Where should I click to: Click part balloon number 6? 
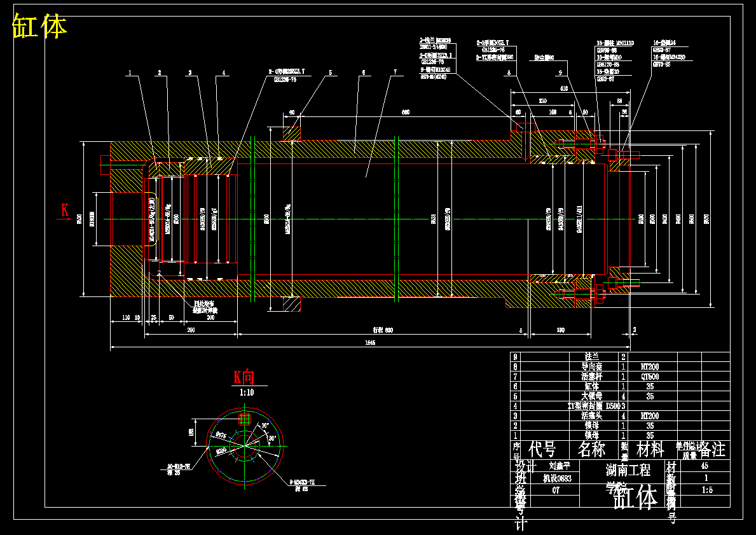click(364, 73)
